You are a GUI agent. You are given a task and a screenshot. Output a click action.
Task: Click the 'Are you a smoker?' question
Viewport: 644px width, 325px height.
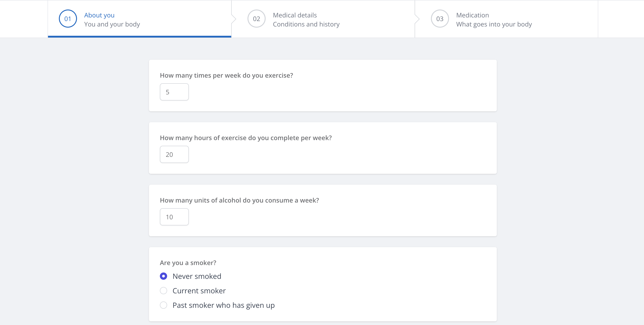[x=188, y=263]
